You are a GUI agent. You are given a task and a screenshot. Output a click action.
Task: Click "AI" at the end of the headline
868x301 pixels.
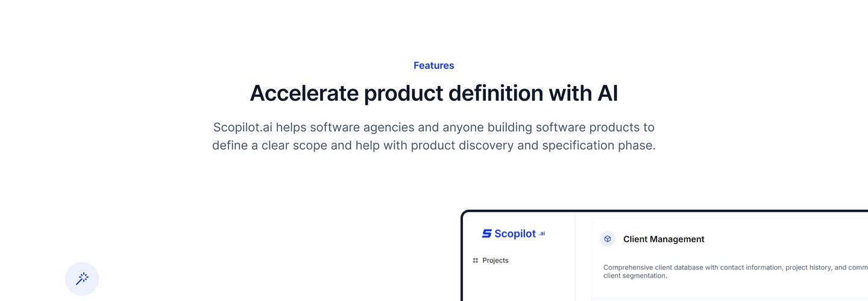tap(607, 93)
